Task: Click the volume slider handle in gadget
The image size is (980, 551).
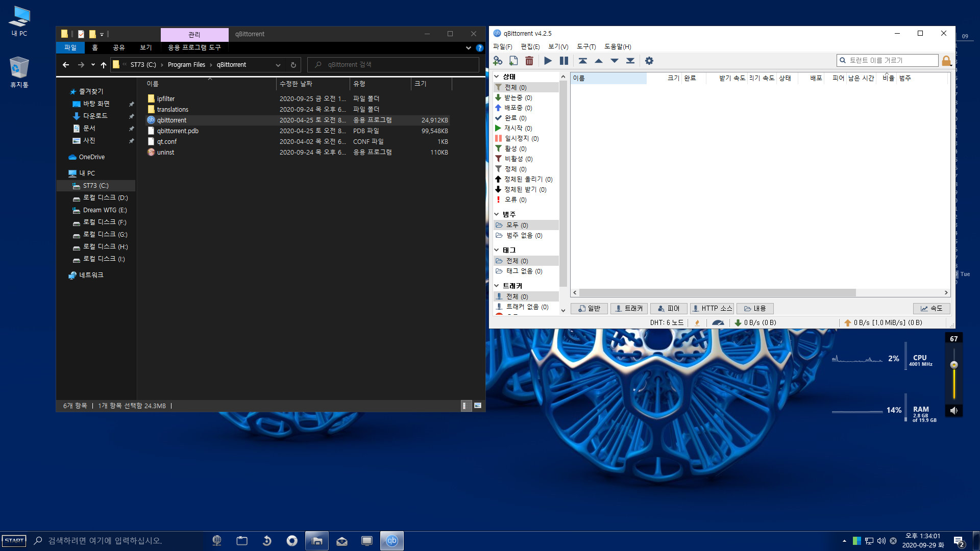Action: [953, 365]
